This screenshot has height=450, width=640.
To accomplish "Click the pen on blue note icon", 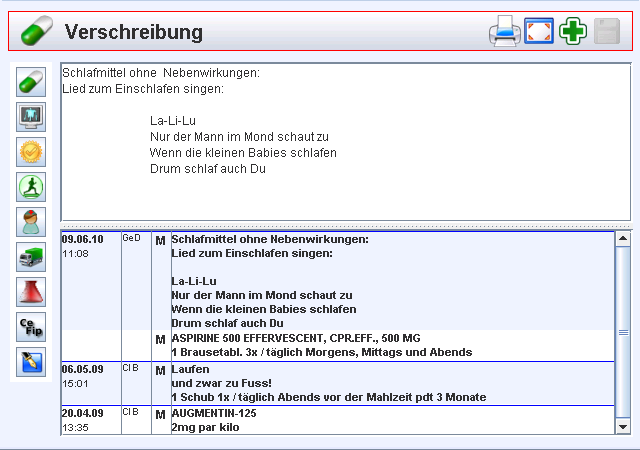I will pyautogui.click(x=32, y=362).
